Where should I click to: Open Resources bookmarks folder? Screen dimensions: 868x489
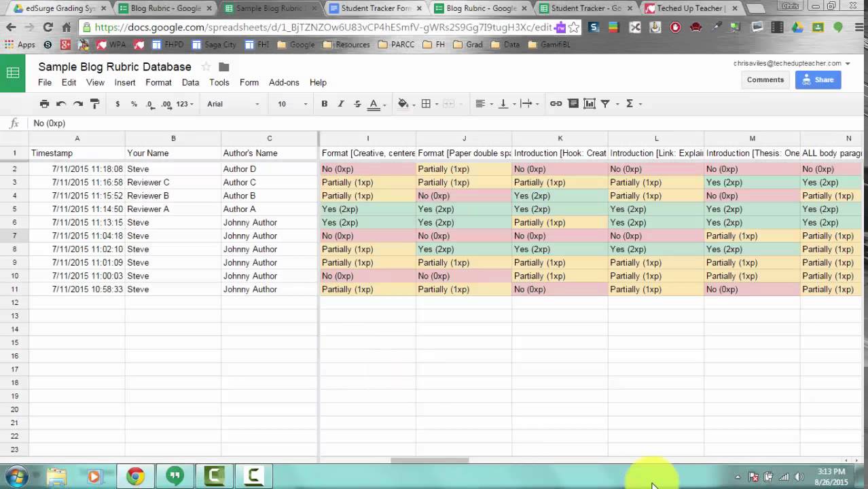(346, 45)
